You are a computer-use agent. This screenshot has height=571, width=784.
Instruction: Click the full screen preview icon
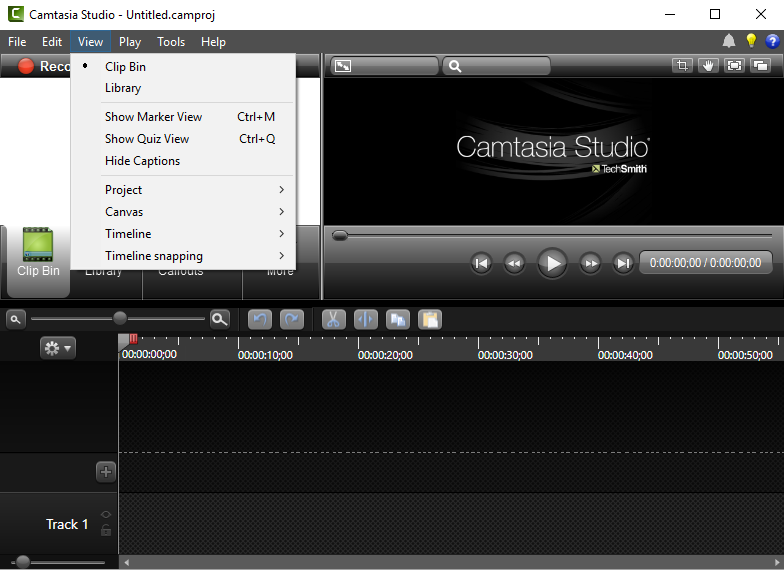pos(734,66)
